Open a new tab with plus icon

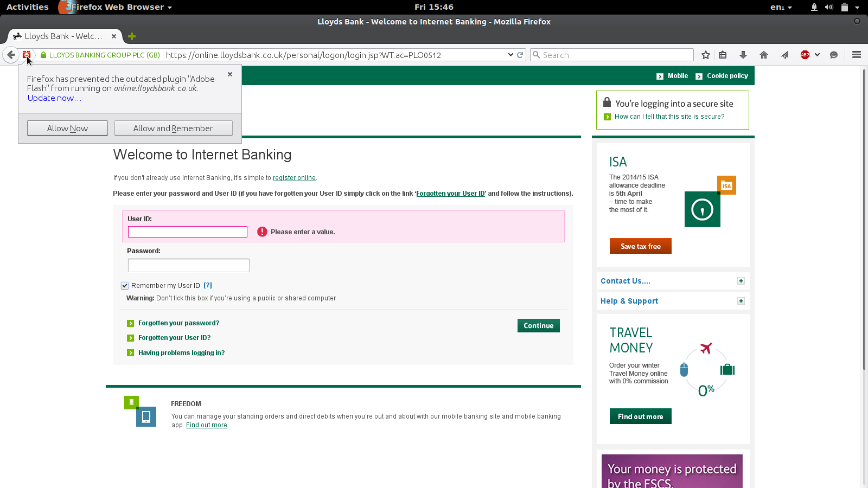[132, 36]
